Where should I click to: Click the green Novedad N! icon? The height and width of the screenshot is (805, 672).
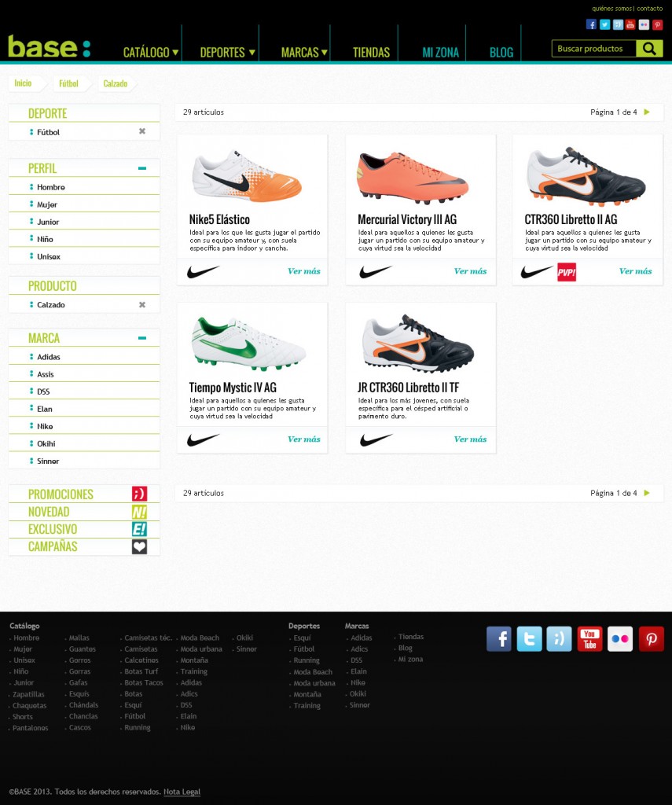point(139,512)
